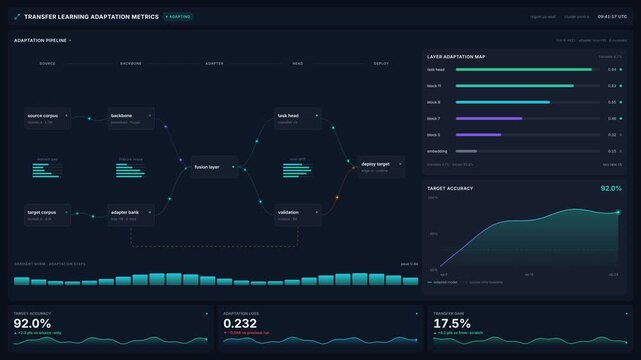Screen dimensions: 641x360
Task: Click the fusion layer node output dot
Action: (233, 167)
